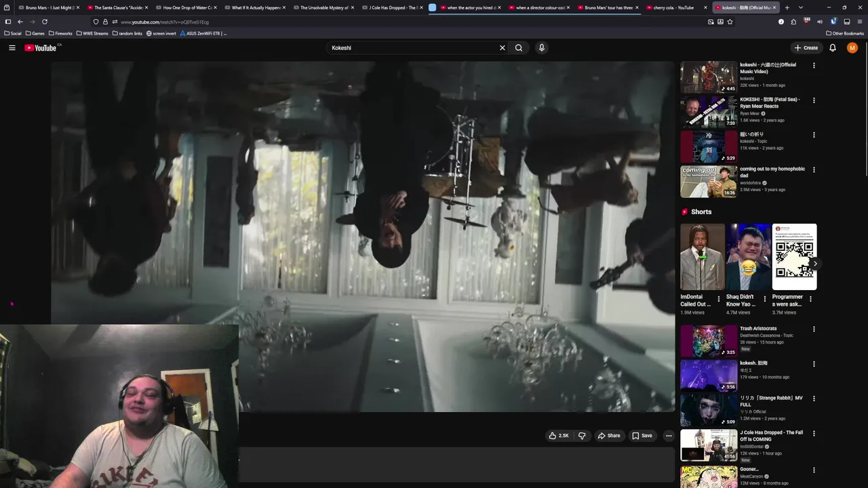Like the video with the thumbs up
Viewport: 868px width, 488px height.
[559, 436]
